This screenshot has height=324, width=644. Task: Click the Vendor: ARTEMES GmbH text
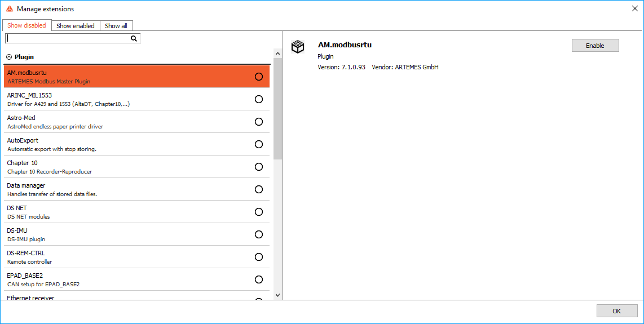coord(405,67)
